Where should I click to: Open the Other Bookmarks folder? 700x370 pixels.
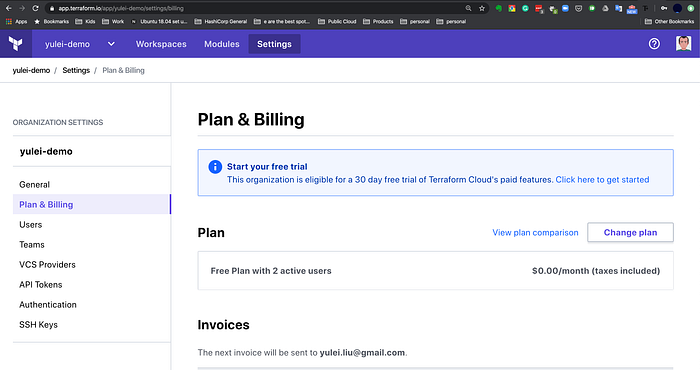pyautogui.click(x=669, y=21)
